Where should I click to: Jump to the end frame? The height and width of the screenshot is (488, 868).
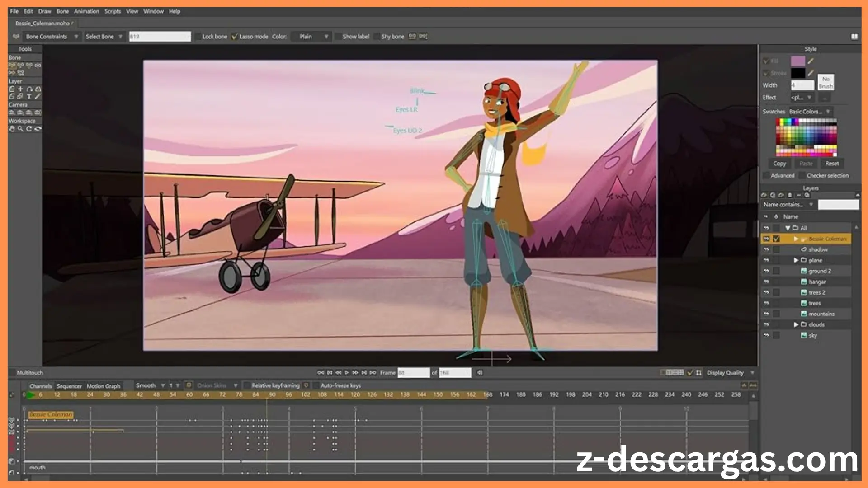[x=373, y=373]
